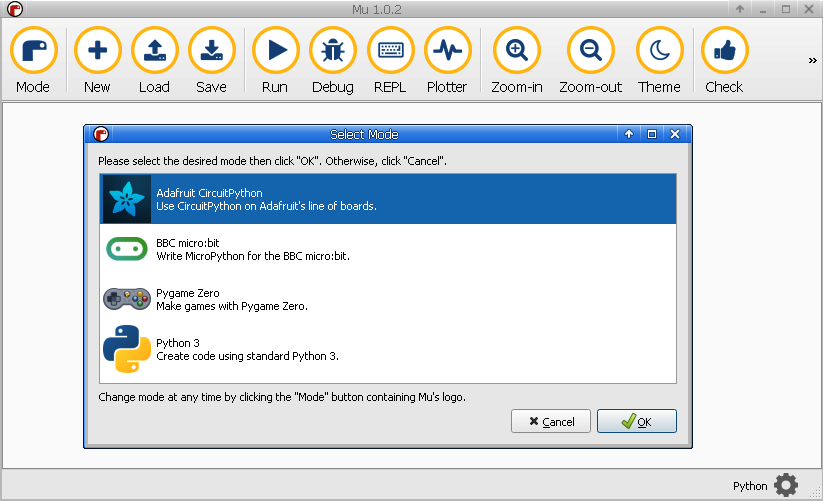Select the BBC micro:bit mode row
823x501 pixels.
pos(388,249)
